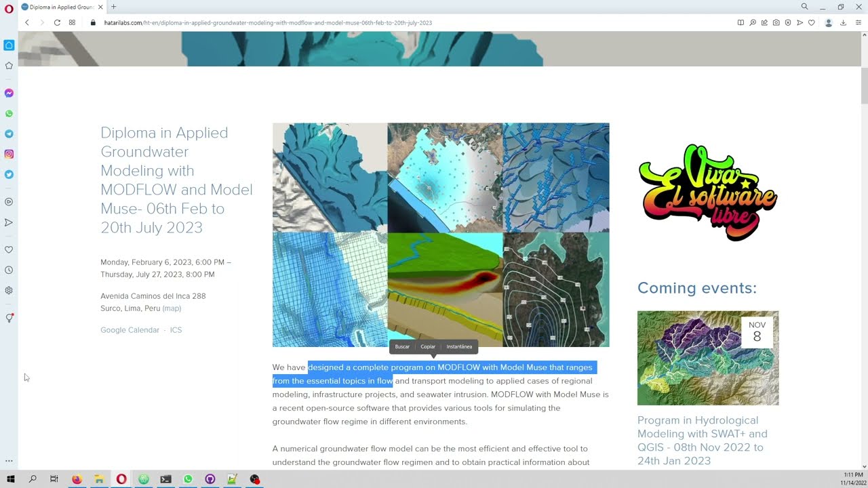Screen dimensions: 868x488
Task: Open the lightbulb tips icon in sidebar
Action: coord(9,318)
